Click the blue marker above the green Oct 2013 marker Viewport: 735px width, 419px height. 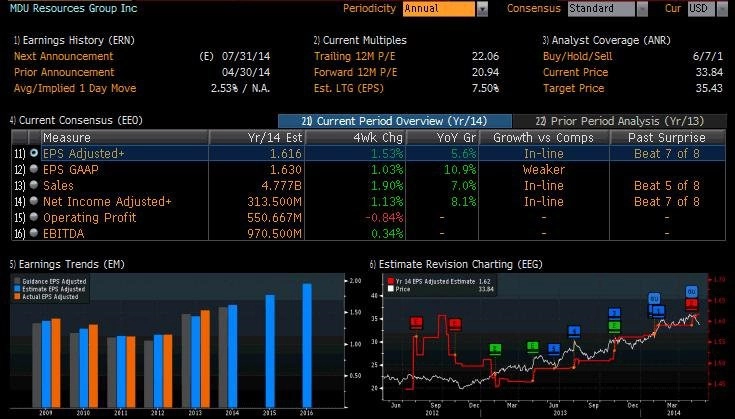615,313
